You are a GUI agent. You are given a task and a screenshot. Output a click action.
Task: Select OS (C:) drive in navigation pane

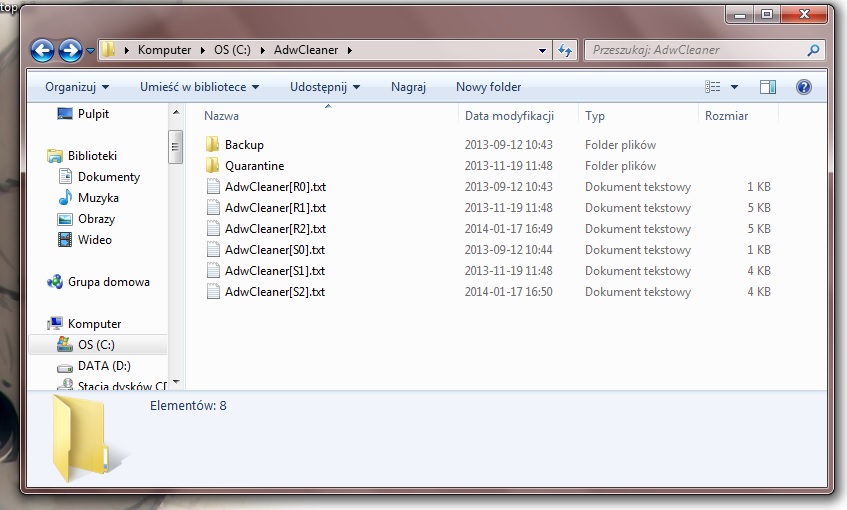(x=96, y=345)
